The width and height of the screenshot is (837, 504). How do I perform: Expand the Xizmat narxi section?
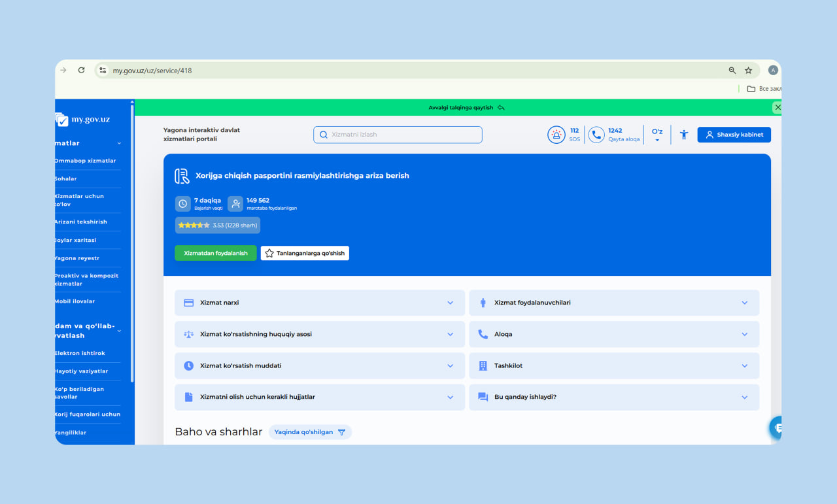(320, 303)
